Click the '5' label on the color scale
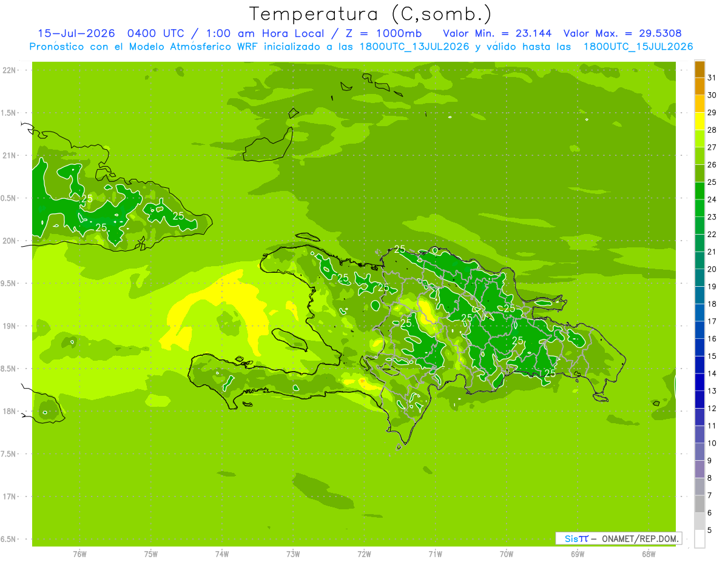The width and height of the screenshot is (728, 562). pyautogui.click(x=710, y=530)
